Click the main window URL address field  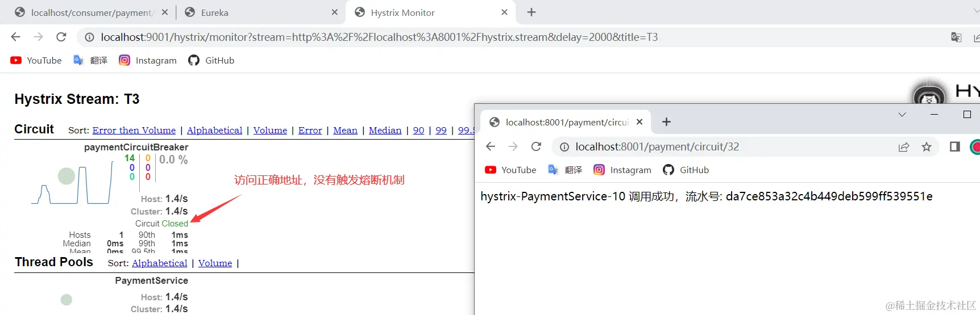click(x=512, y=37)
